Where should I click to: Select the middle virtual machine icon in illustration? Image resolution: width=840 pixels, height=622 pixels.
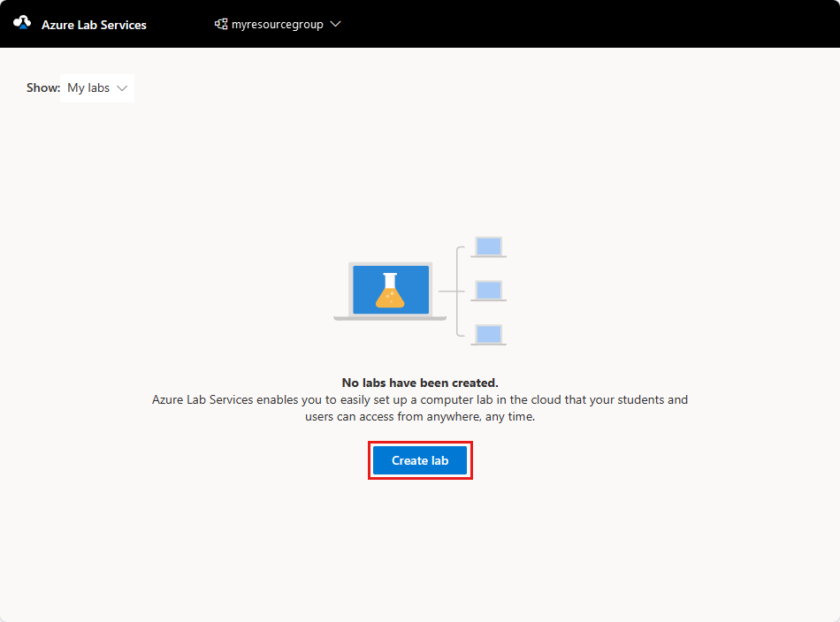(488, 290)
